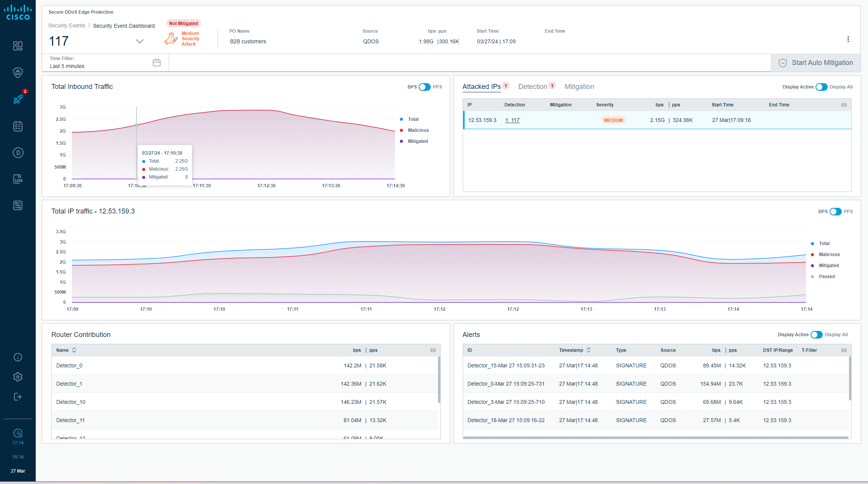Toggle Malicious series in Inbound Traffic legend
Screen dimensions: 868x484
pos(414,130)
